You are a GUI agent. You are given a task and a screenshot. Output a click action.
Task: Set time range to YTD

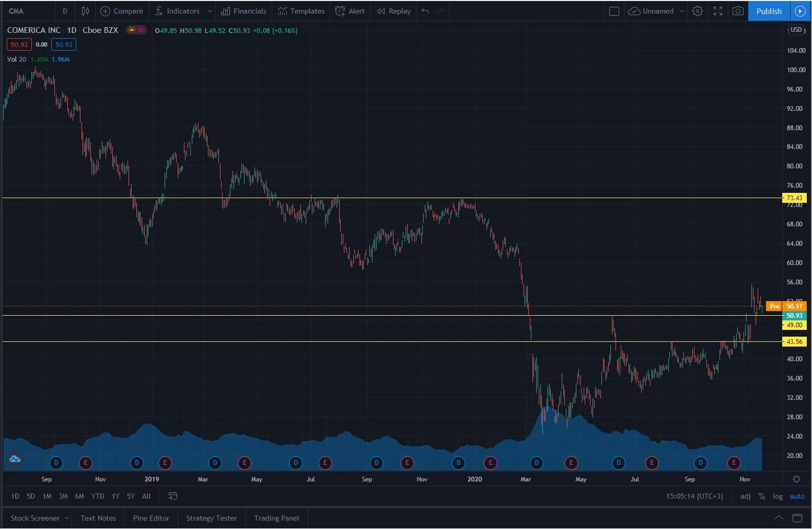pyautogui.click(x=98, y=496)
